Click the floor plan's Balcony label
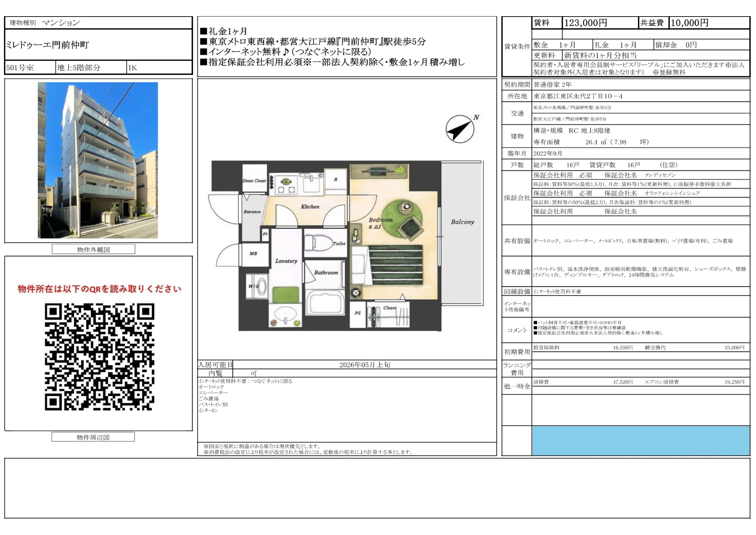The height and width of the screenshot is (535, 756). (x=462, y=222)
